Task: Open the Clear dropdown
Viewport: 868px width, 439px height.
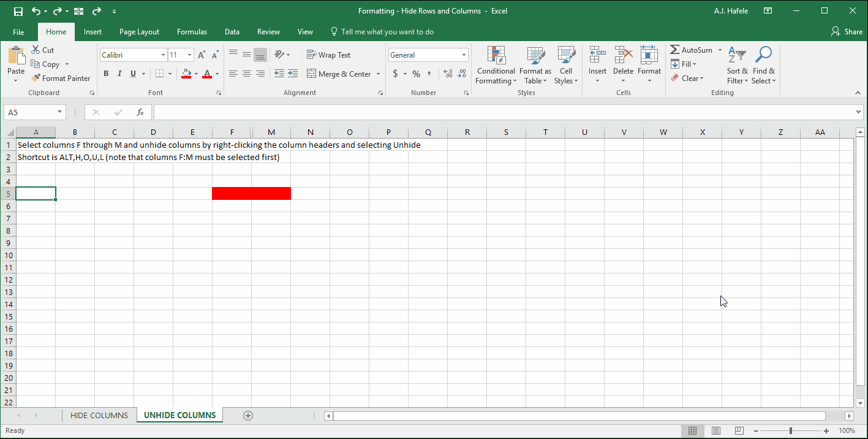Action: coord(687,78)
